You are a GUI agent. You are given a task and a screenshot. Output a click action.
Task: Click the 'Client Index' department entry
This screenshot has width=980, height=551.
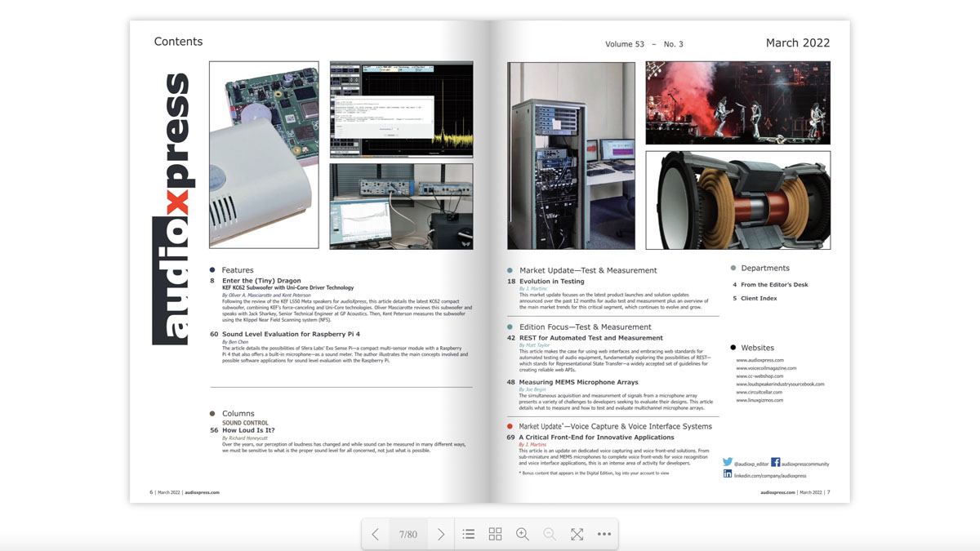pos(759,299)
